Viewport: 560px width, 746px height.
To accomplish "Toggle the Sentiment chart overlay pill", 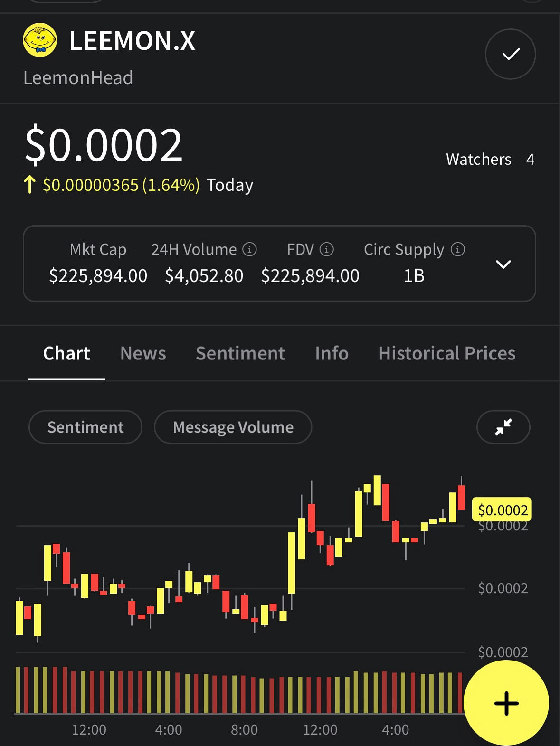I will [85, 427].
